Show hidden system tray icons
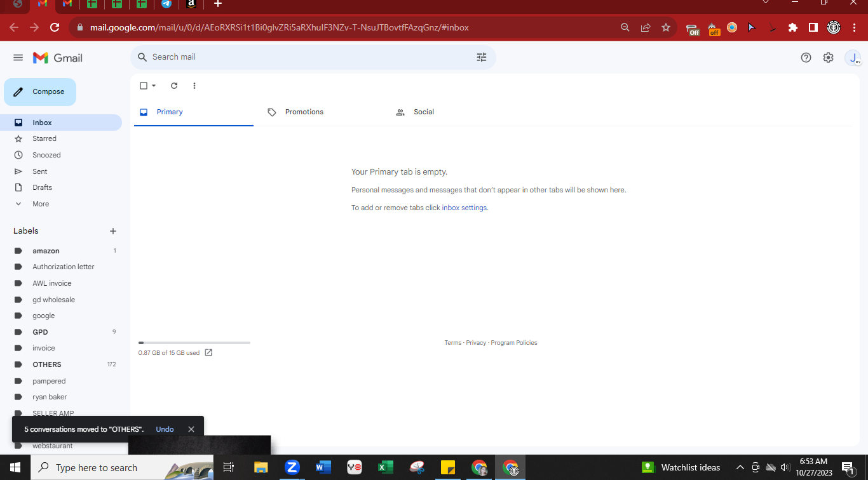 [740, 467]
